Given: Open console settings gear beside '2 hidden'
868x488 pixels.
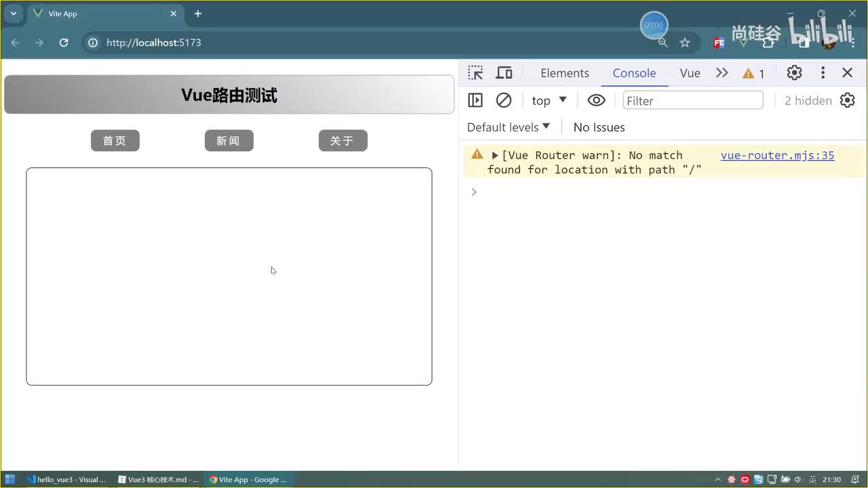Looking at the screenshot, I should coord(847,100).
